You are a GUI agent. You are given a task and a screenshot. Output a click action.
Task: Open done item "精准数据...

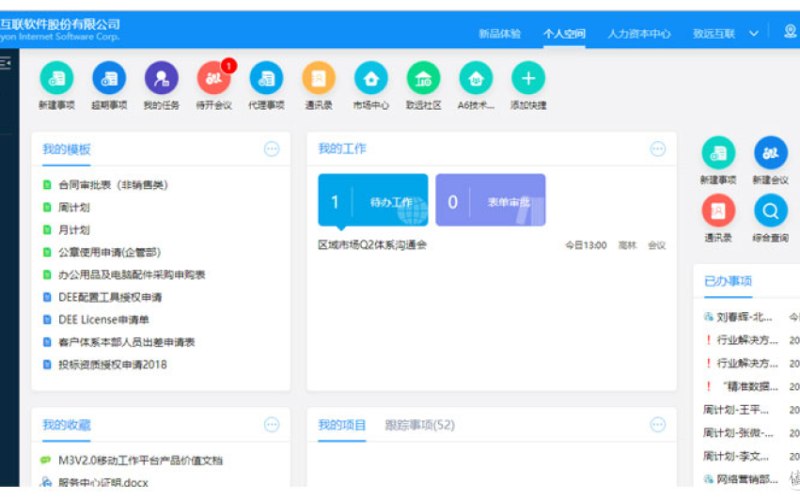(750, 386)
